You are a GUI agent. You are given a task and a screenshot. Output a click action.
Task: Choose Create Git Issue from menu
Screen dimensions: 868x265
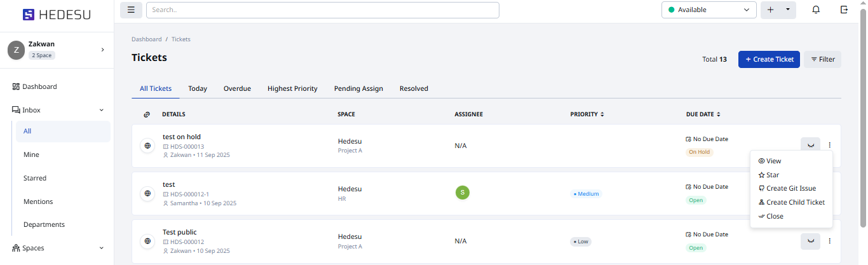pos(790,189)
